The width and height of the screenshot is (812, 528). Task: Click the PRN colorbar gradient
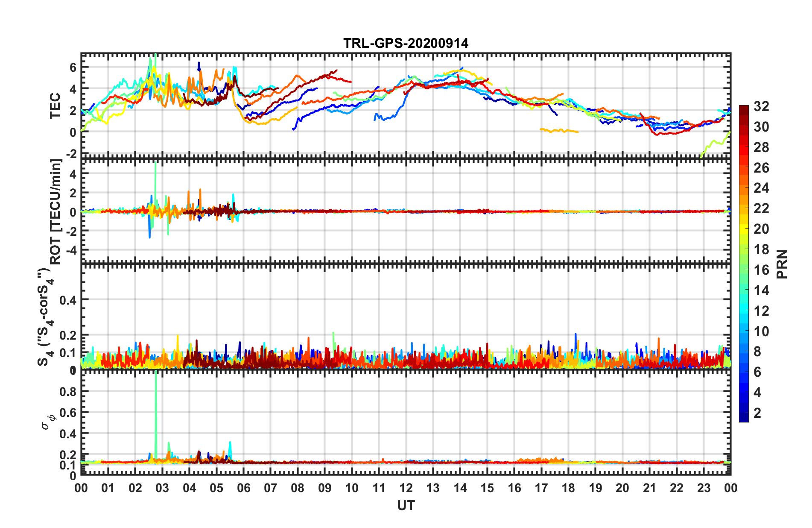point(744,264)
